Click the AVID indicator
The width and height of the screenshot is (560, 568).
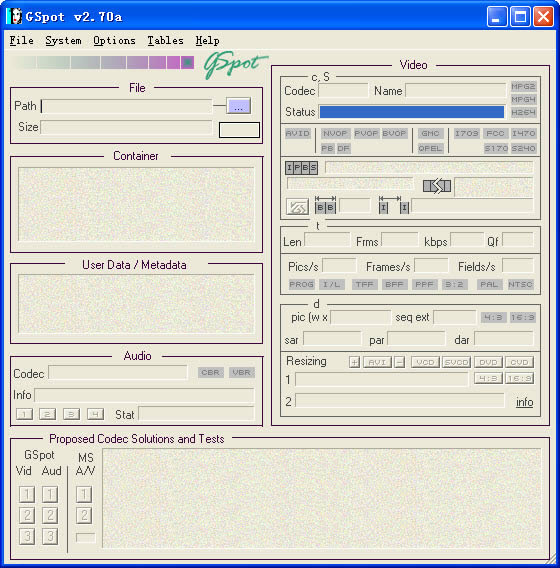click(x=298, y=134)
